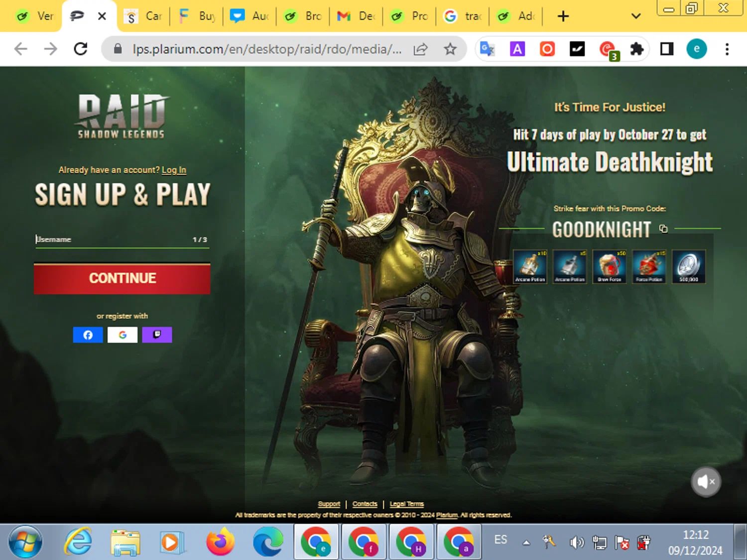Launch Microsoft Edge from taskbar
Screen dimensions: 747x560
[268, 542]
